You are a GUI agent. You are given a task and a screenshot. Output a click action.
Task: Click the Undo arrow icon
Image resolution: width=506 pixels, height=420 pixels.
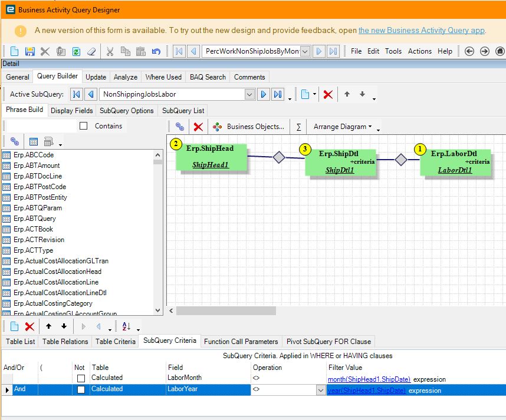156,51
